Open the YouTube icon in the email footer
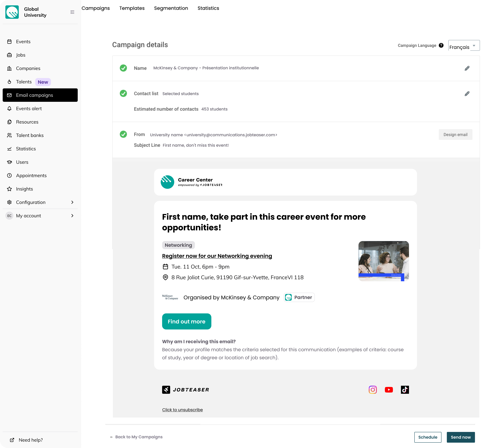482x448 pixels. pos(389,390)
